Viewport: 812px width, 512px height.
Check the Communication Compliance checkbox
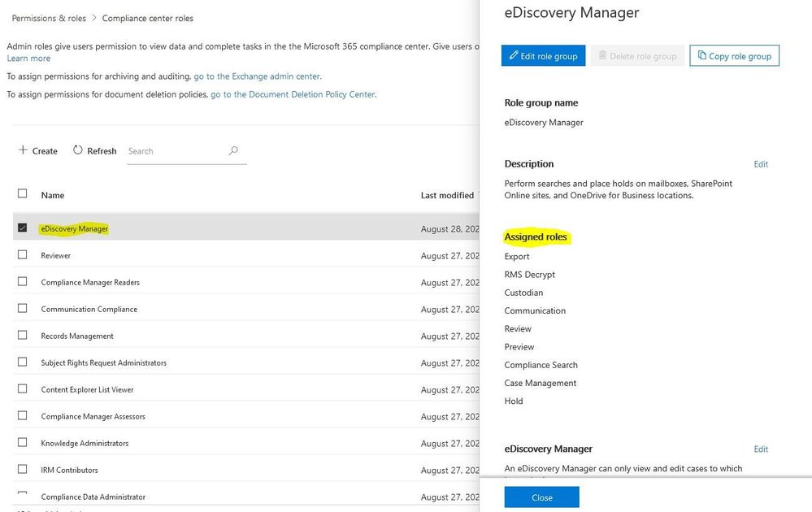(22, 309)
